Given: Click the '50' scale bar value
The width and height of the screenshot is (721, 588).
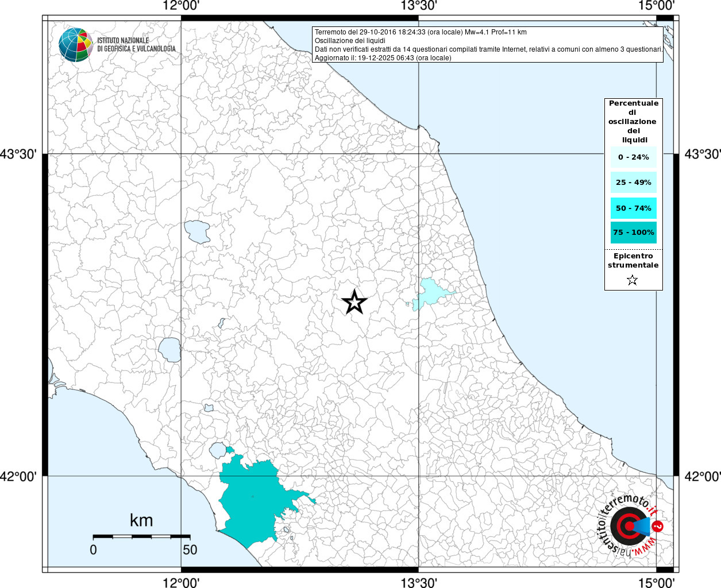Looking at the screenshot, I should (190, 550).
